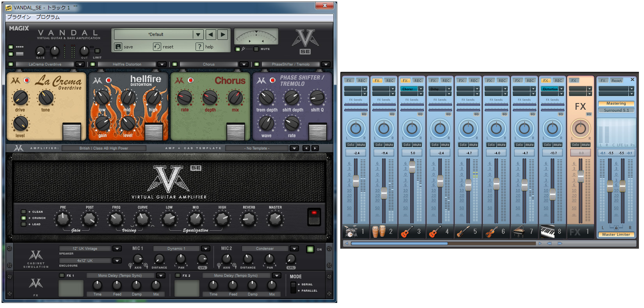This screenshot has width=644, height=308.
Task: Arm REC on mixer track 3
Action: 418,81
